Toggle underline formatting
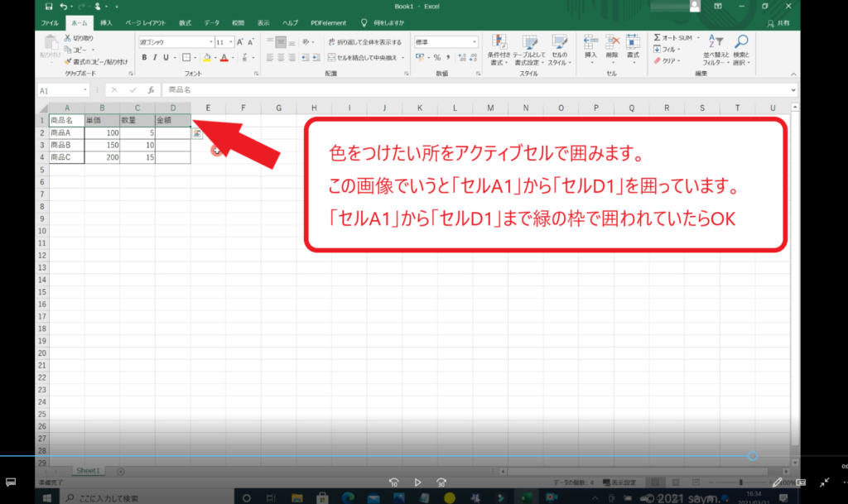848x504 pixels. (166, 58)
